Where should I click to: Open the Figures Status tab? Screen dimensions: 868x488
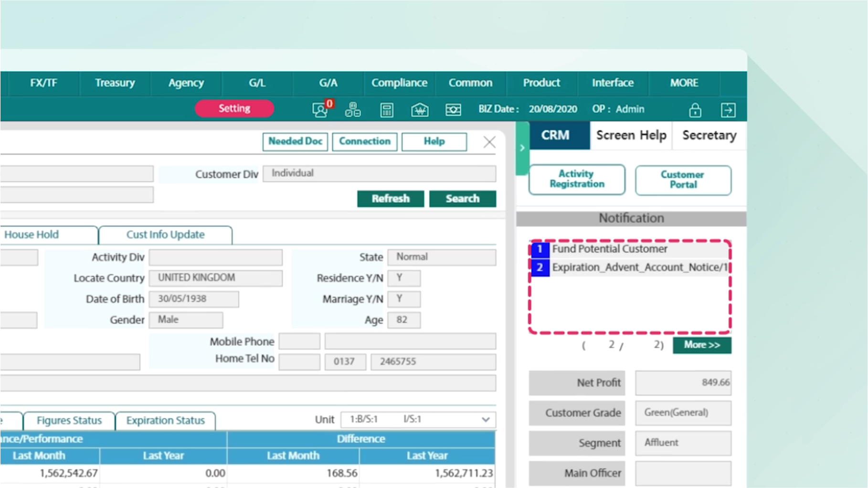click(69, 421)
